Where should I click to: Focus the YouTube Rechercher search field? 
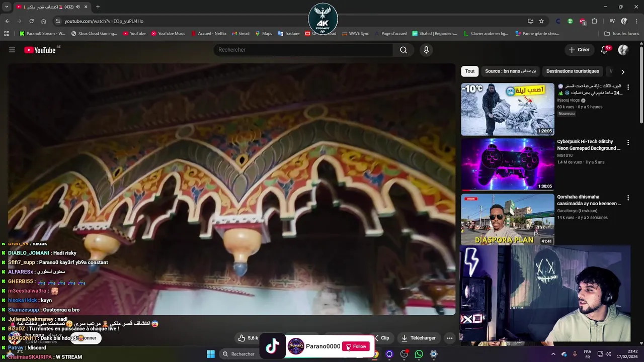[x=303, y=50]
